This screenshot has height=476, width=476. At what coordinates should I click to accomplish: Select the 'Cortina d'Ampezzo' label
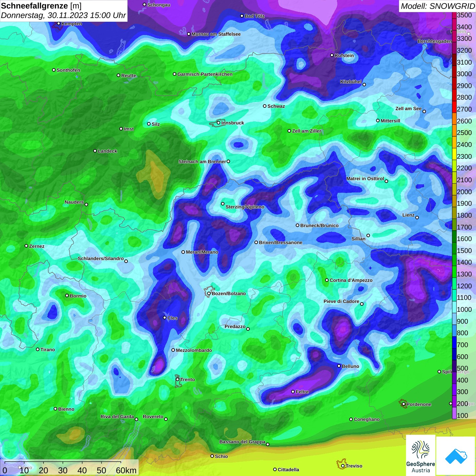click(x=351, y=280)
